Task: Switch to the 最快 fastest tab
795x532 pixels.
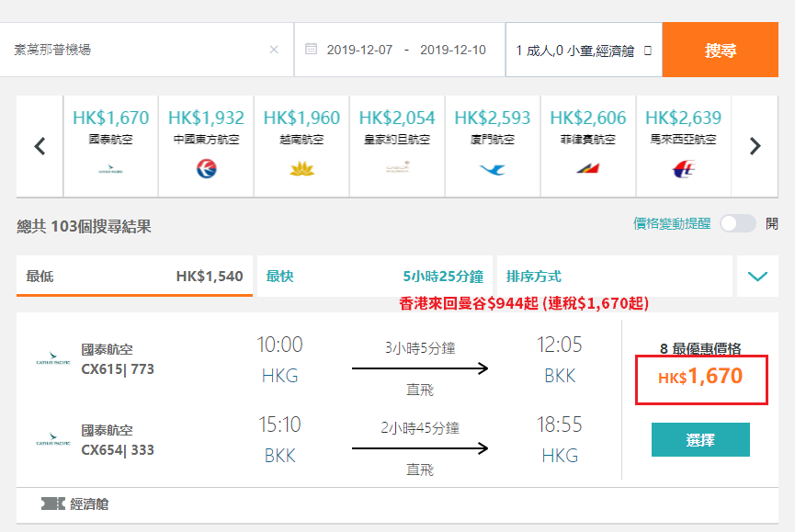Action: (375, 277)
